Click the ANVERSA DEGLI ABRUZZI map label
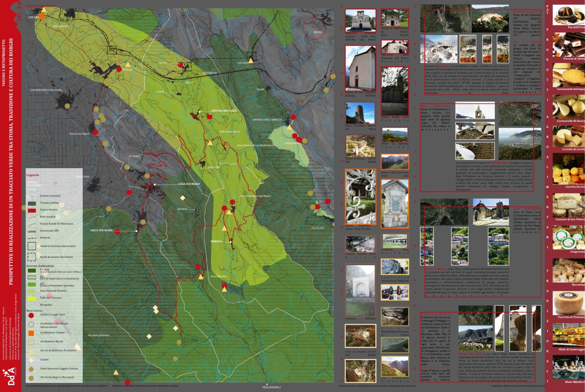This screenshot has height=392, width=585. tap(267, 120)
